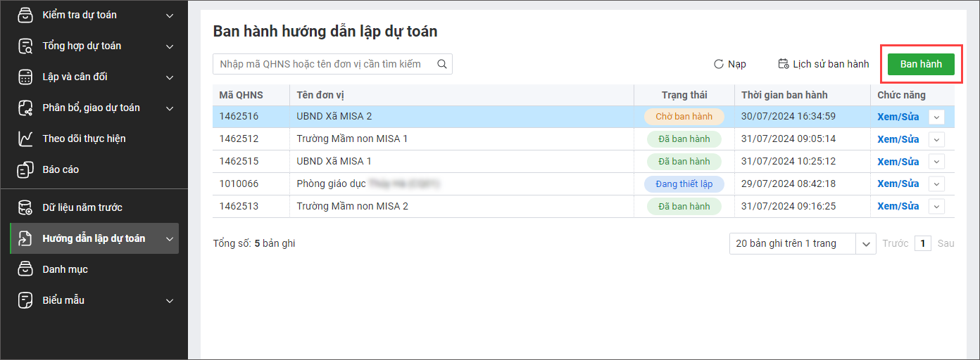
Task: Click the Theo dõi thực hiện chart icon
Action: point(25,139)
